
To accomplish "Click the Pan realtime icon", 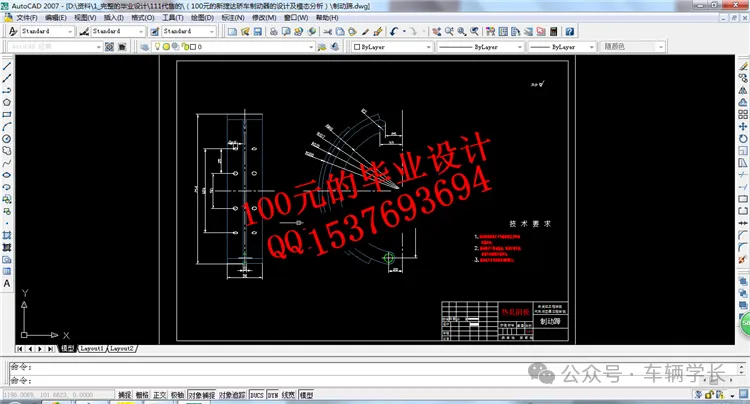I will (x=437, y=32).
